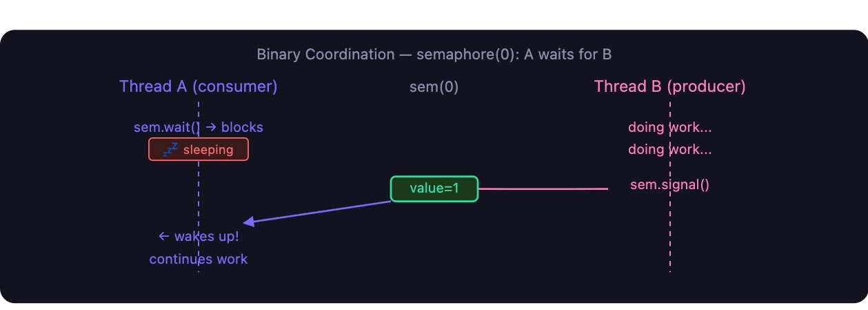Select the red sleeping status box

(199, 149)
